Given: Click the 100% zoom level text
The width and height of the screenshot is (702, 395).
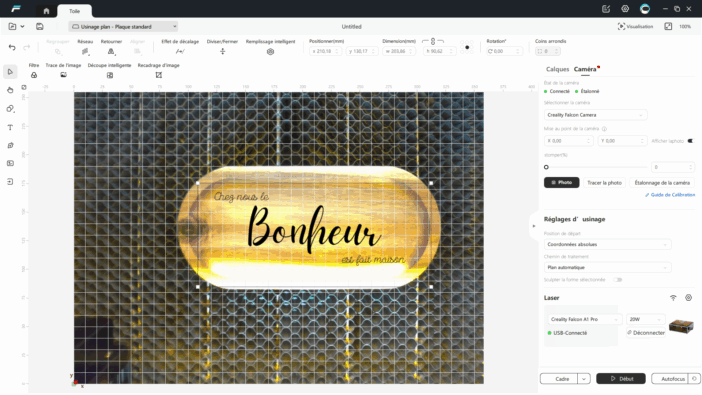Looking at the screenshot, I should [x=685, y=27].
